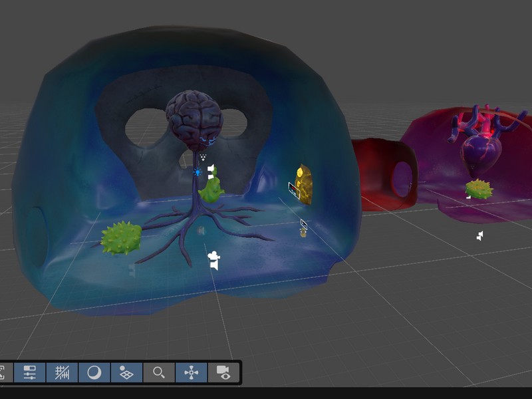This screenshot has width=532, height=399.
Task: Select the purple brain model
Action: point(194,120)
